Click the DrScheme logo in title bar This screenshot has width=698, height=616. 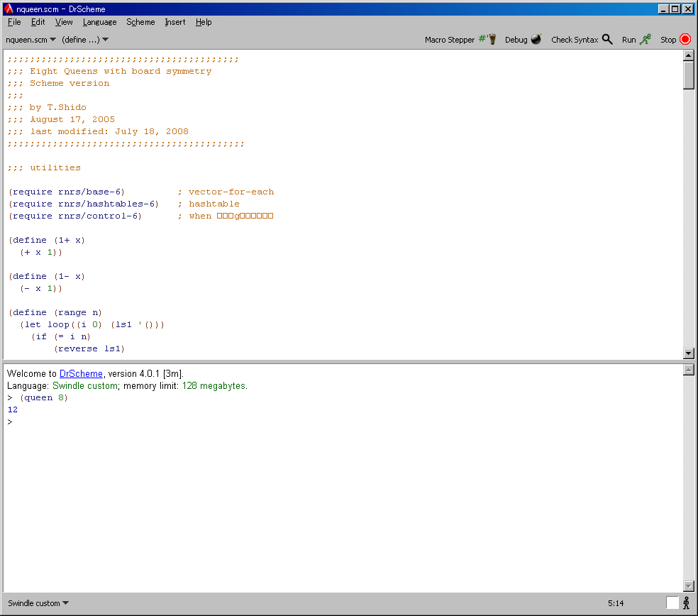tap(9, 9)
